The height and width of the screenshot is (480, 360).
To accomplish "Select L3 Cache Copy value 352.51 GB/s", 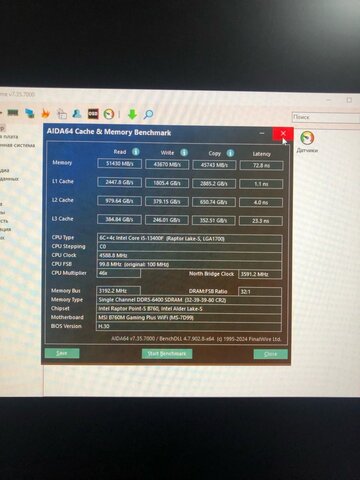I will click(213, 221).
